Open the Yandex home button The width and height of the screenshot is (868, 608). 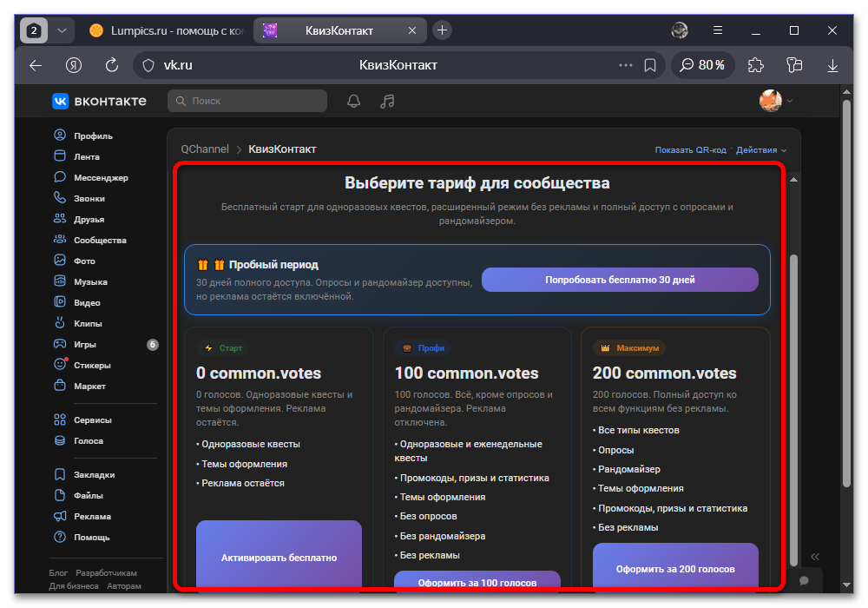click(x=74, y=65)
